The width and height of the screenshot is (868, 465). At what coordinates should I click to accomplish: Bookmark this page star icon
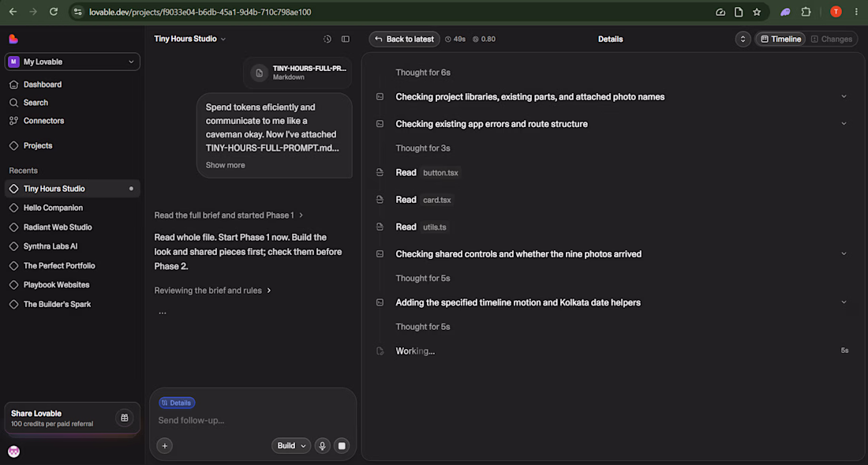(756, 12)
